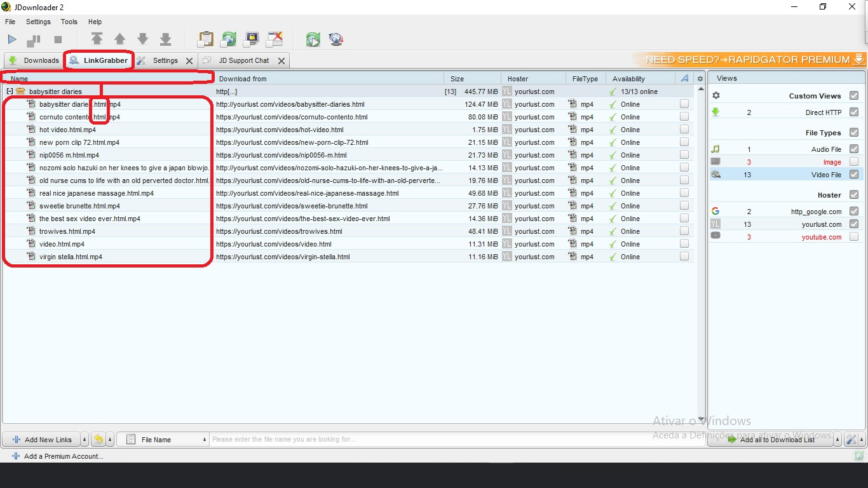Toggle the File Types section checkbox

pyautogui.click(x=854, y=132)
